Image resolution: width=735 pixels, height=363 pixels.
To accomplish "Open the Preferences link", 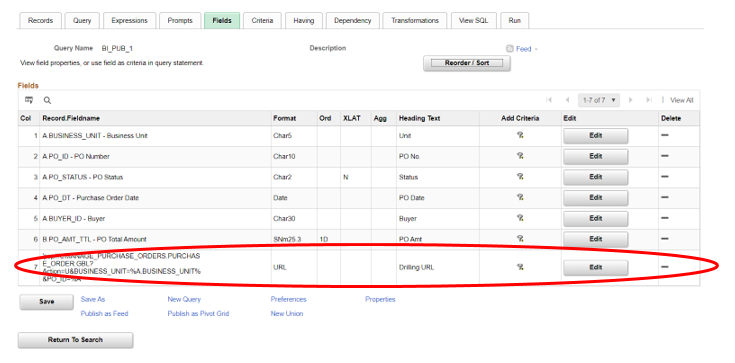I will [x=288, y=299].
